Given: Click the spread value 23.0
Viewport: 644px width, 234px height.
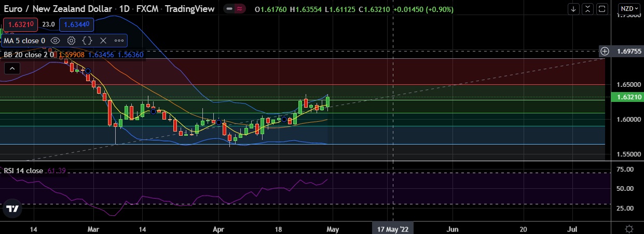Looking at the screenshot, I should tap(49, 24).
